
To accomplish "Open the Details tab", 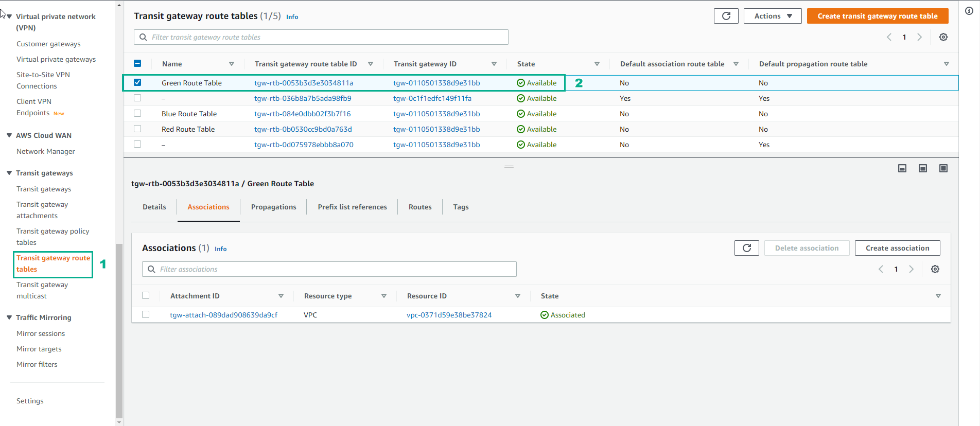I will [x=154, y=207].
